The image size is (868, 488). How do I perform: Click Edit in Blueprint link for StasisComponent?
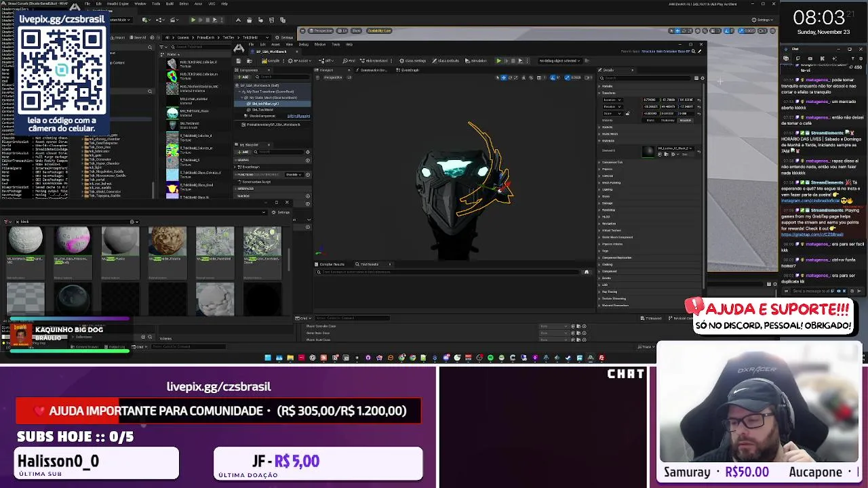pos(298,116)
